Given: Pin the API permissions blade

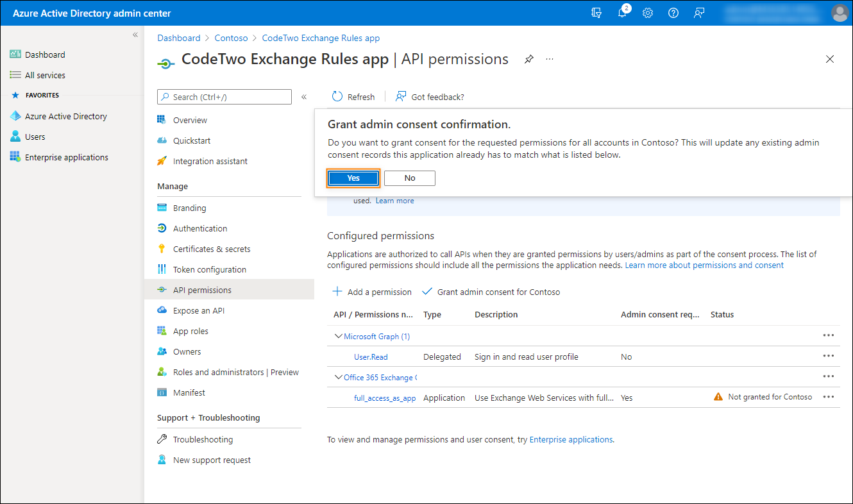Looking at the screenshot, I should pos(528,59).
